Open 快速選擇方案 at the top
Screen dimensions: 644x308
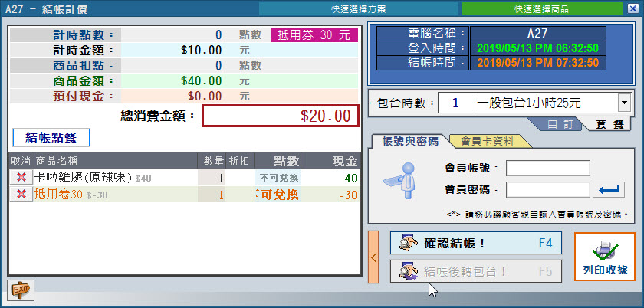pyautogui.click(x=360, y=8)
